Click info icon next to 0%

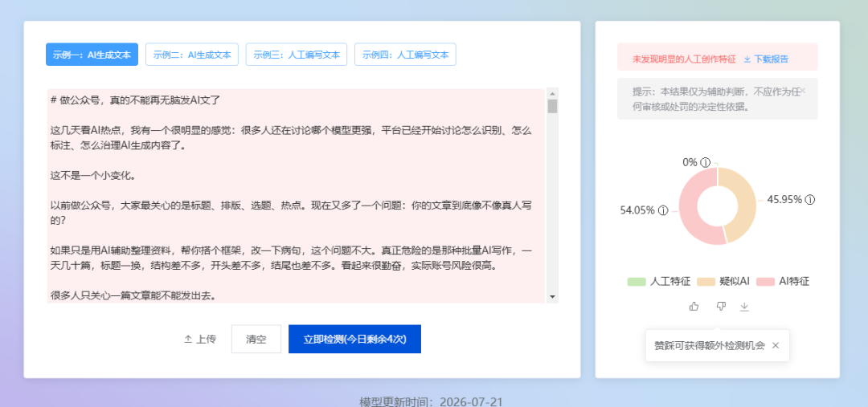705,163
